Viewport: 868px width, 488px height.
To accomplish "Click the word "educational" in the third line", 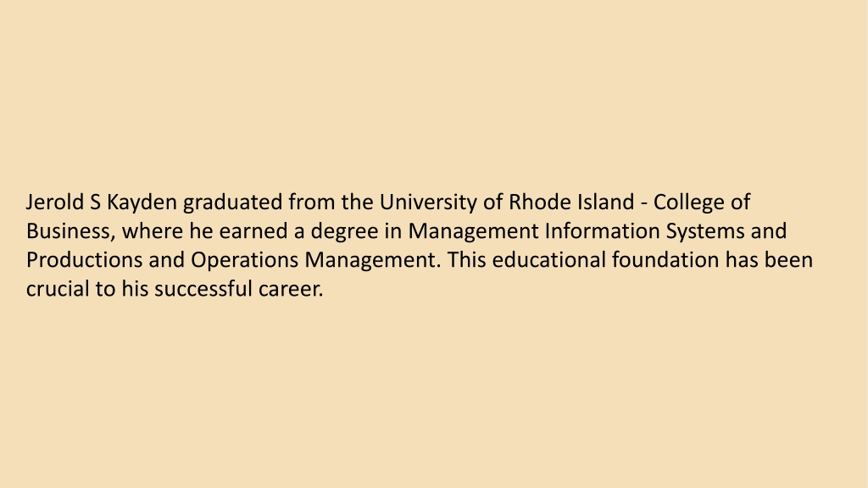I will pos(548,259).
